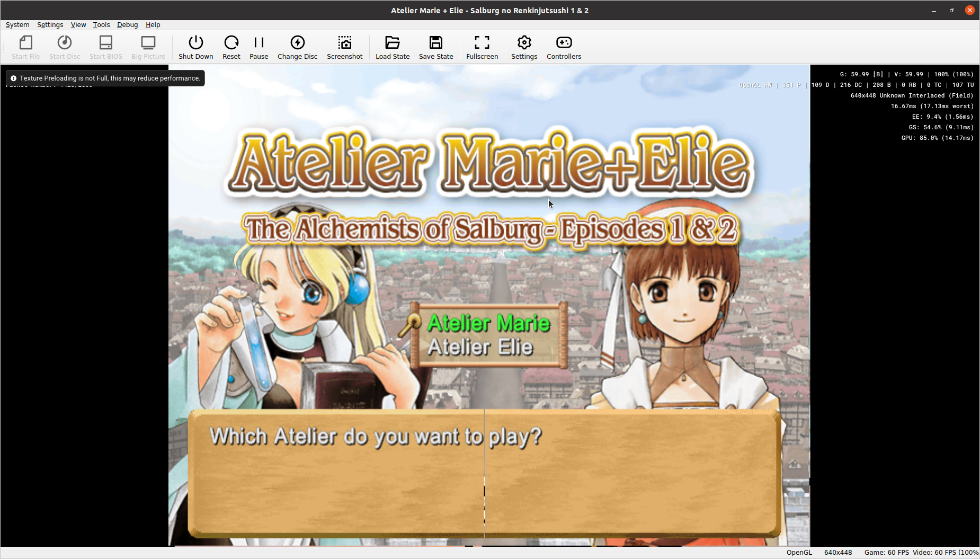Close the PCSX2 window
The width and height of the screenshot is (980, 559).
coord(970,10)
